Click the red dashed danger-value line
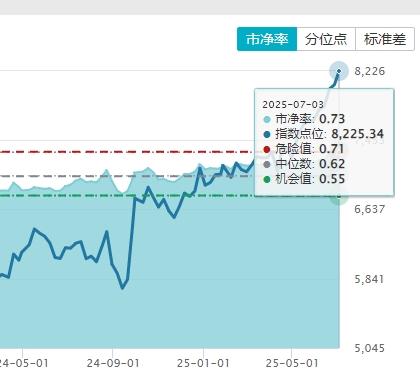This screenshot has height=377, width=420. point(127,152)
